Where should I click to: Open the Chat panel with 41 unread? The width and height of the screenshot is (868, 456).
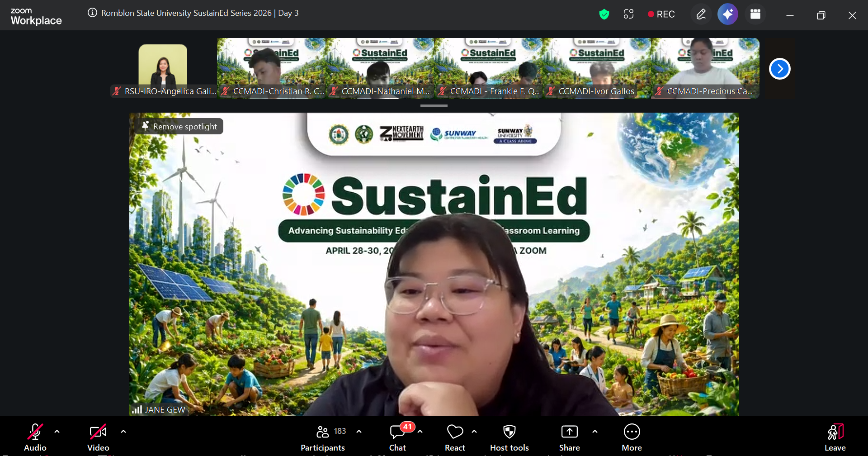tap(397, 437)
